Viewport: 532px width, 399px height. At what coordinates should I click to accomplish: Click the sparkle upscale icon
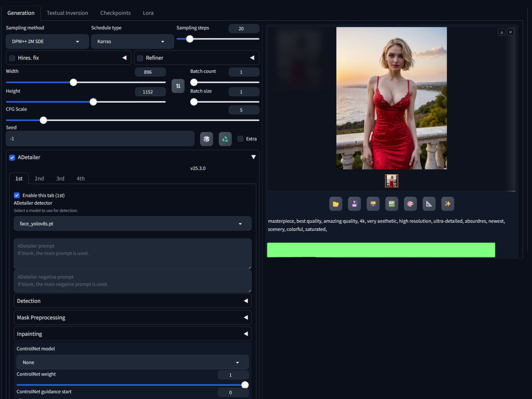[x=447, y=204]
